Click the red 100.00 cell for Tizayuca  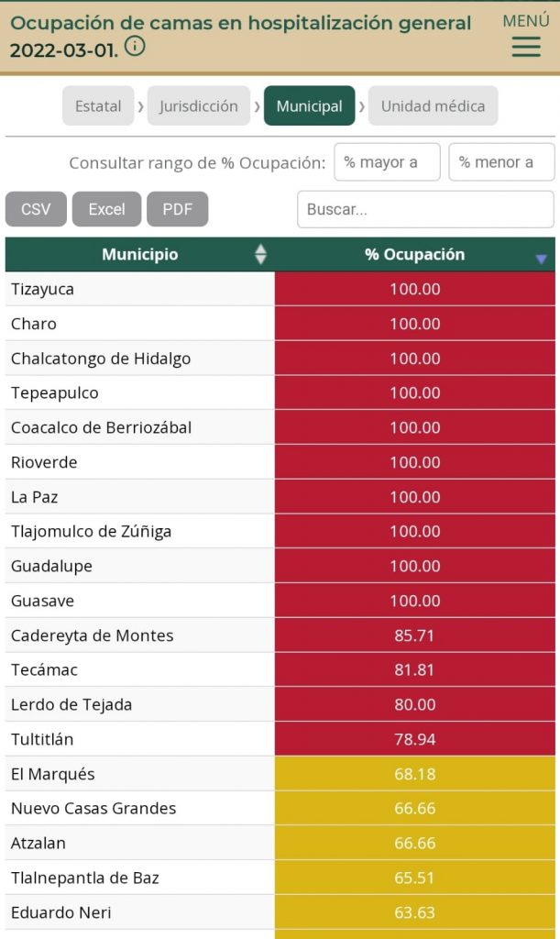(x=414, y=289)
